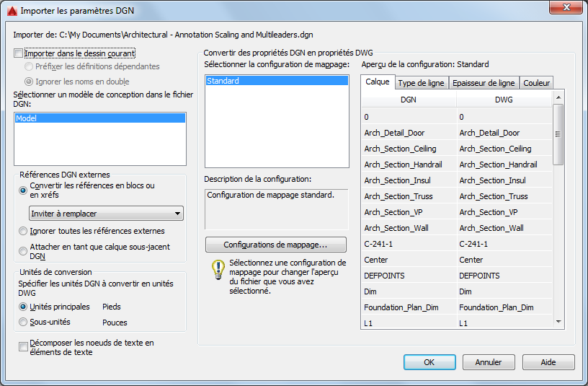Click the Annuler button
The height and width of the screenshot is (386, 588).
pos(489,362)
